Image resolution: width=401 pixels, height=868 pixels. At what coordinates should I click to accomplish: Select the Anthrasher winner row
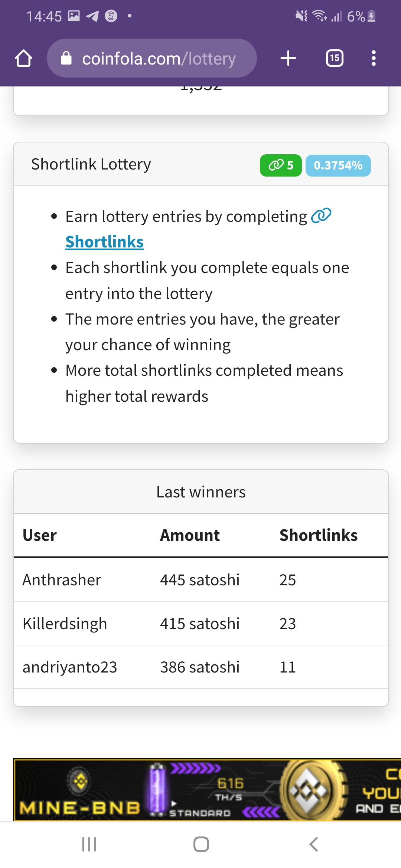pyautogui.click(x=201, y=580)
